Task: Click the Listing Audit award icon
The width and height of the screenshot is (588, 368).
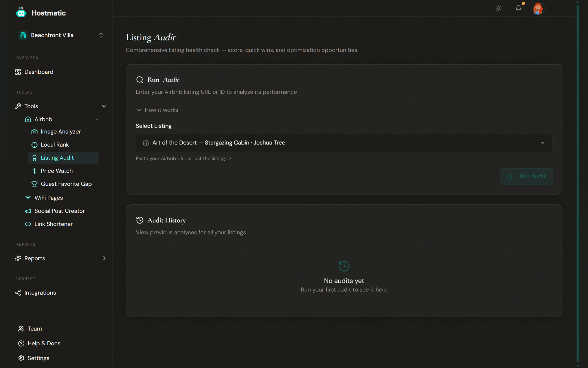Action: [x=34, y=158]
